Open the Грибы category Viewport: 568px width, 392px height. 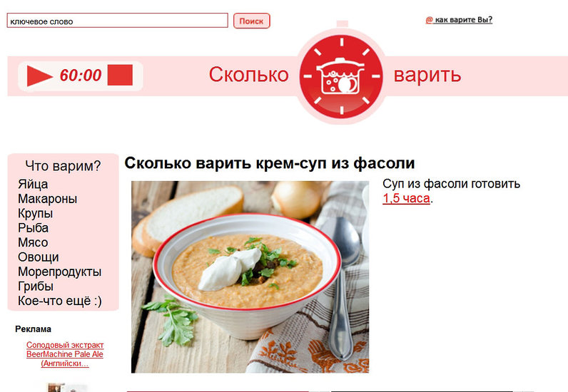coord(36,287)
